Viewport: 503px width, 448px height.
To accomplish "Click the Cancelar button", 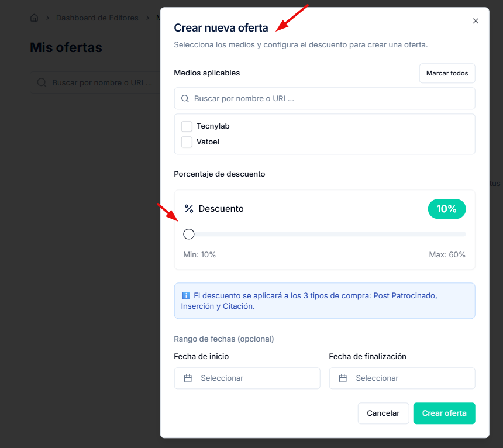I will (x=383, y=413).
